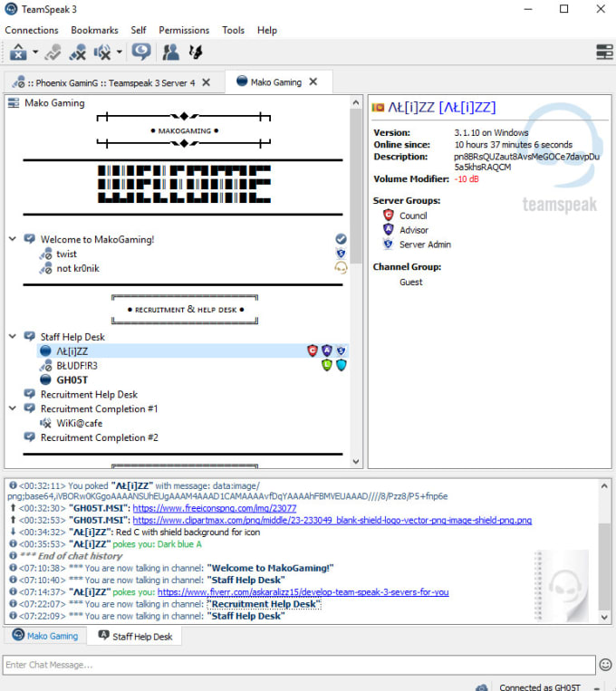Open the Connections menu

click(32, 30)
